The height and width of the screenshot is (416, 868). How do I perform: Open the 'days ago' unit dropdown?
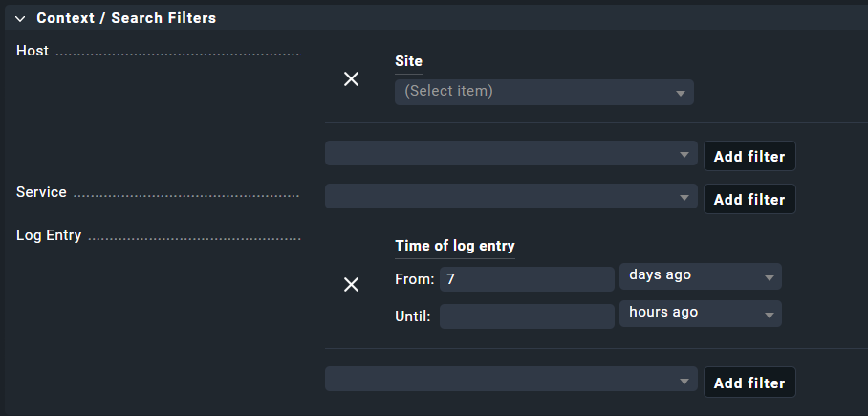tap(700, 276)
